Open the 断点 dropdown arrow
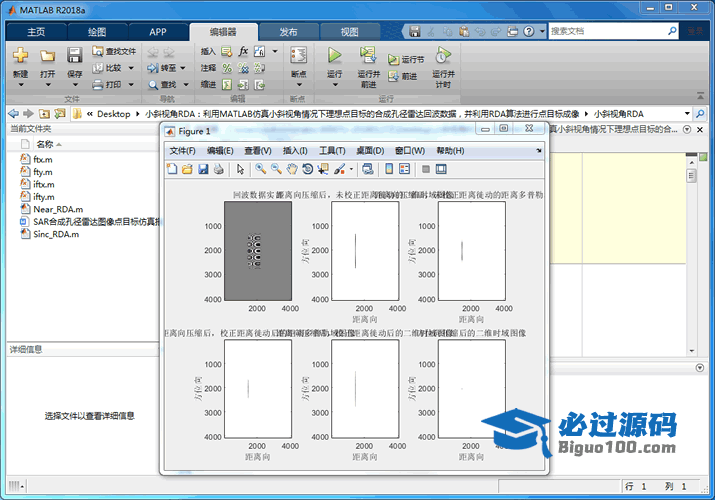The width and height of the screenshot is (715, 500). click(x=299, y=85)
